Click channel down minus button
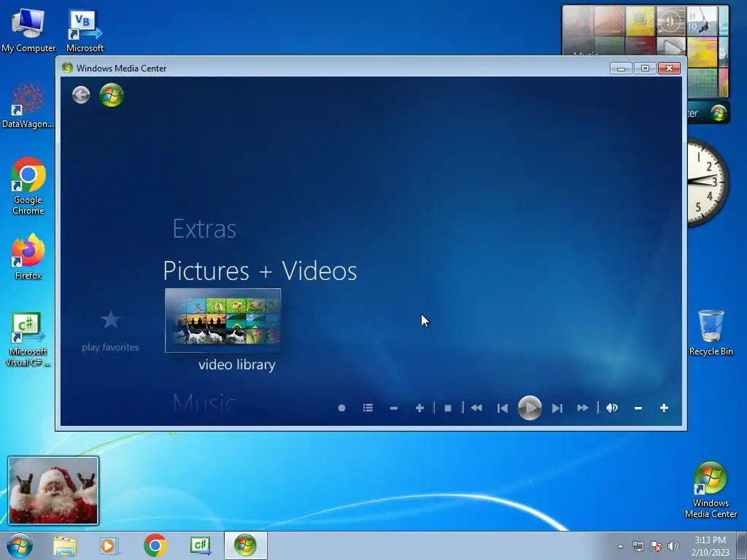The image size is (747, 560). click(x=393, y=408)
